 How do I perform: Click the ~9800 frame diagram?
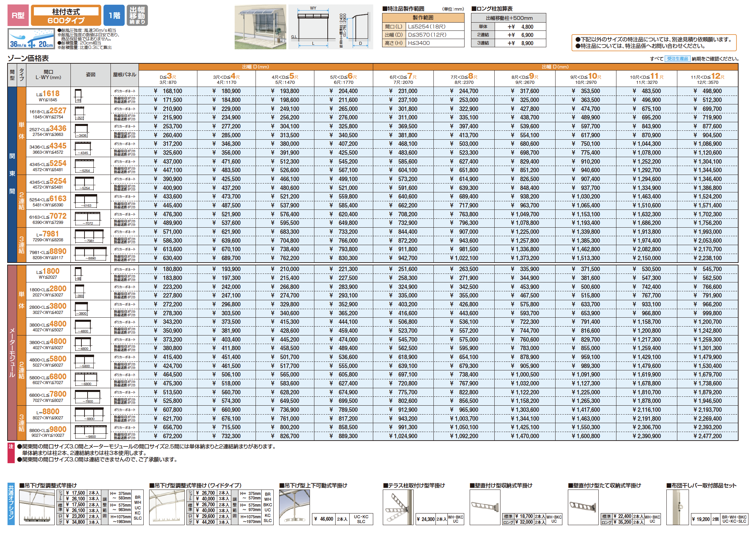click(90, 432)
